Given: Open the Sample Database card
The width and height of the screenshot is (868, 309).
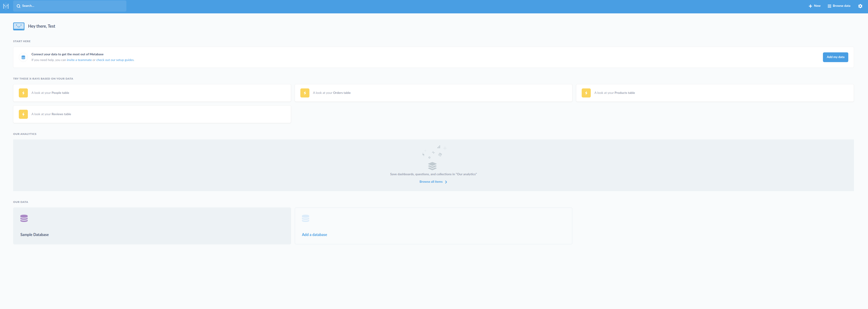Looking at the screenshot, I should (x=152, y=226).
